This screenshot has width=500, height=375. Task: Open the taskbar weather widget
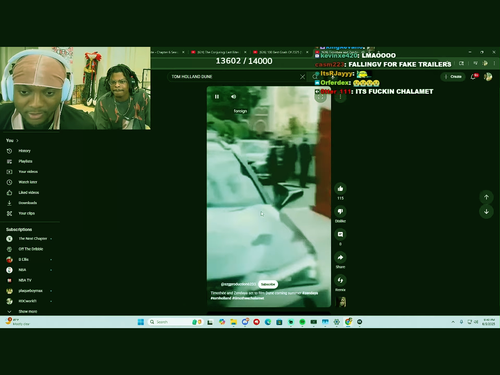(x=18, y=322)
